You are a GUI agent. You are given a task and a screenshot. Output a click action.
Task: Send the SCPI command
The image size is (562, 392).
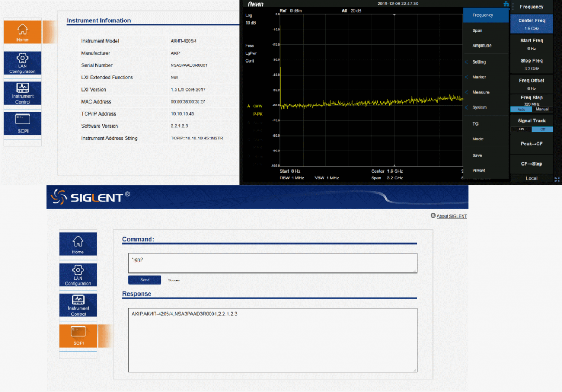click(x=145, y=280)
